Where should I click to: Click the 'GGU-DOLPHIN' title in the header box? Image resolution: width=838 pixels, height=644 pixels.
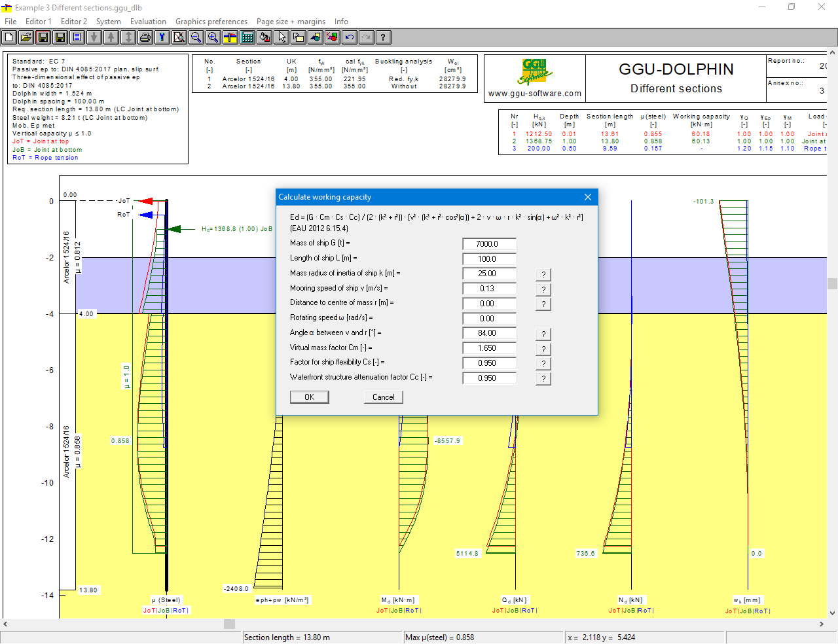pyautogui.click(x=676, y=69)
